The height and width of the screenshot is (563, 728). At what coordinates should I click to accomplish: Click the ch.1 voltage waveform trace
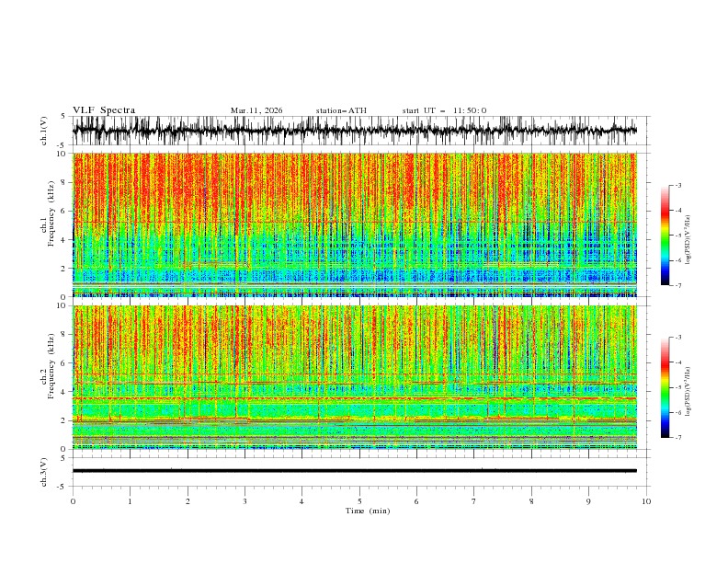point(355,131)
